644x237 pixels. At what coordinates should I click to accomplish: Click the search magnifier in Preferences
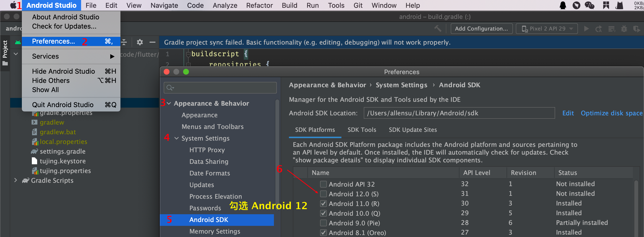tap(170, 88)
